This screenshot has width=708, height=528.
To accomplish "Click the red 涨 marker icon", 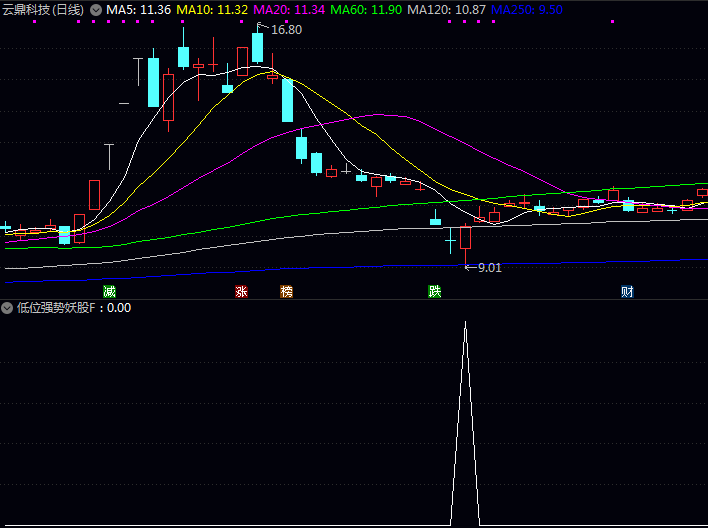I will click(241, 291).
